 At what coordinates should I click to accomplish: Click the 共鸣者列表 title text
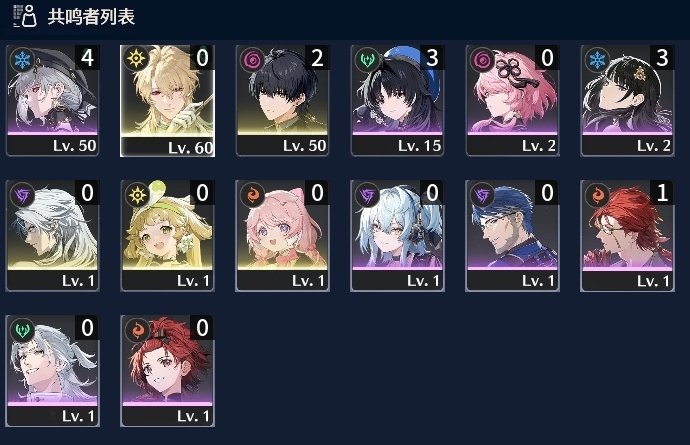coord(91,17)
